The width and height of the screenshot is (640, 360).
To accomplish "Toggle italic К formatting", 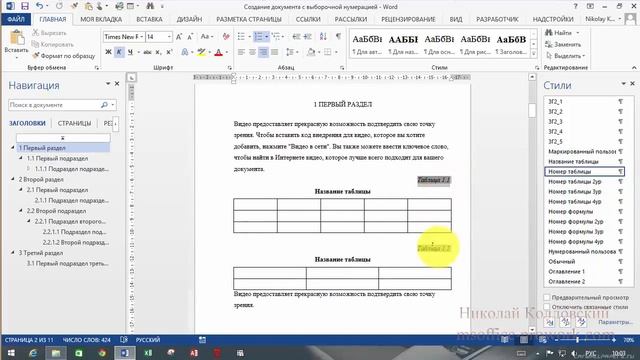I will coord(119,52).
